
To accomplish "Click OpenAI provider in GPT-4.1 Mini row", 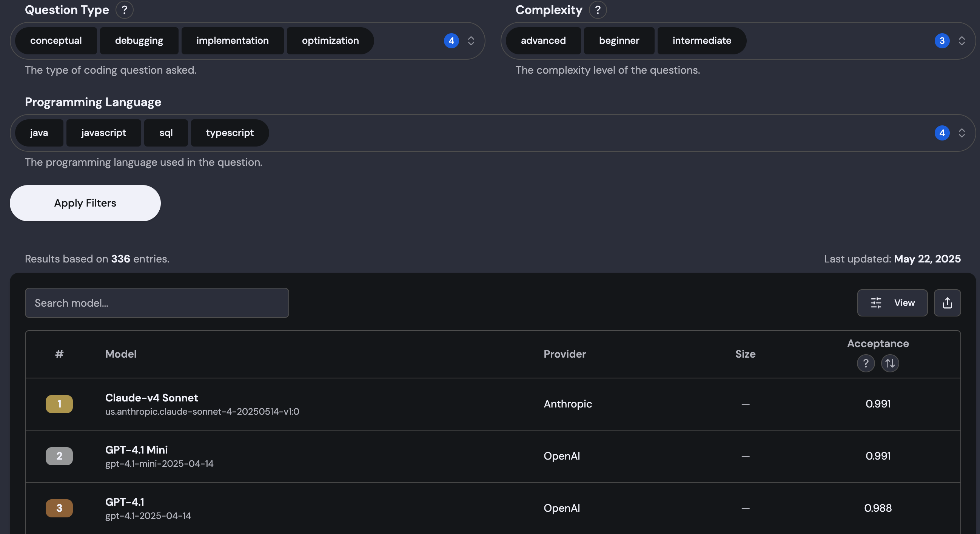I will pyautogui.click(x=562, y=456).
